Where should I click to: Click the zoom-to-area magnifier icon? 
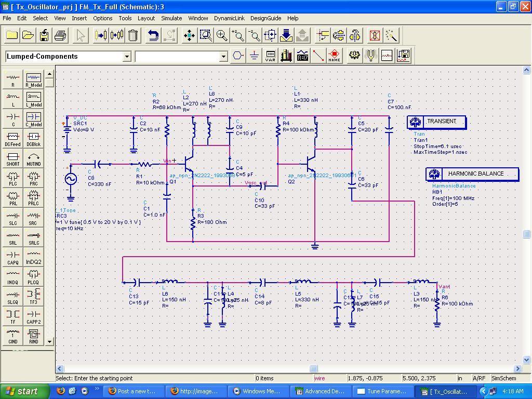click(206, 35)
